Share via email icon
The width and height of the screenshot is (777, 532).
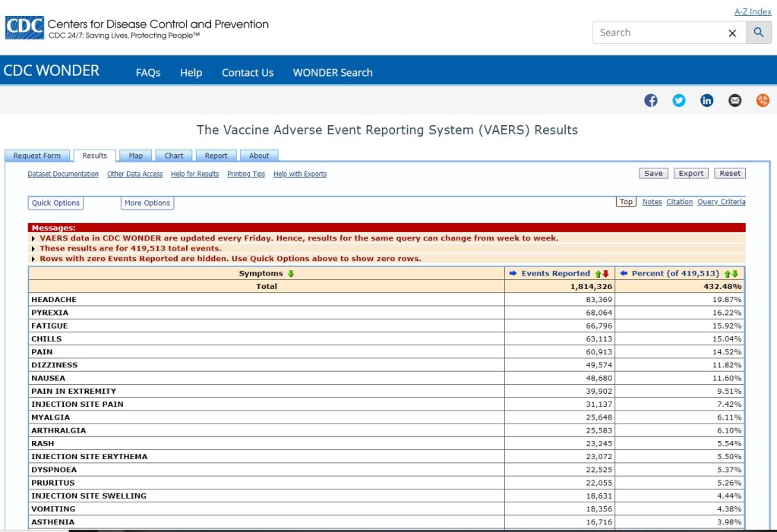[735, 100]
